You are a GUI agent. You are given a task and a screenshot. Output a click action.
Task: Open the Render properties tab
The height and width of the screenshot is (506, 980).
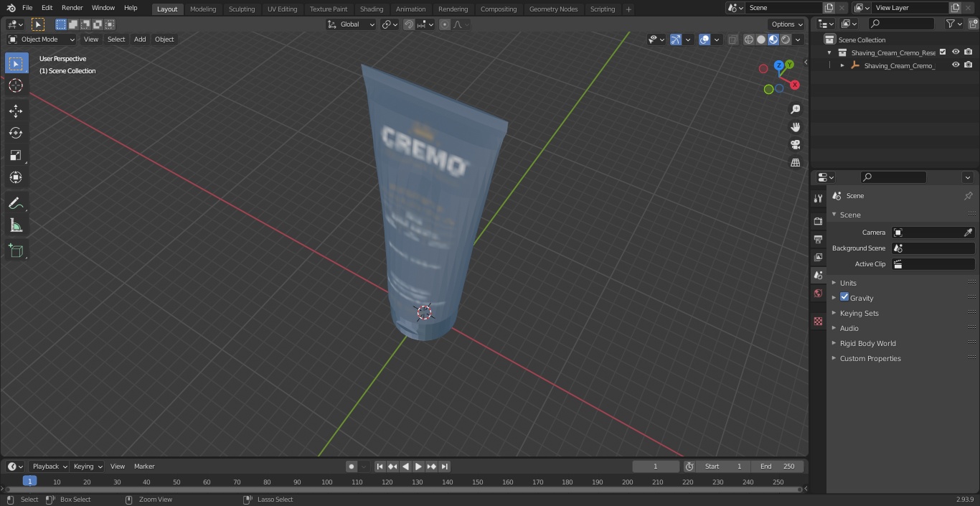coord(818,221)
